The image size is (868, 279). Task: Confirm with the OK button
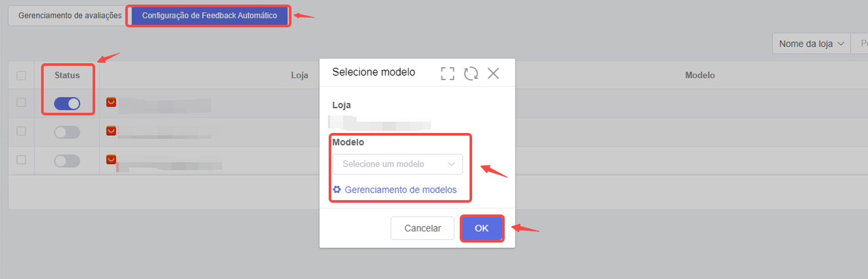pos(481,229)
